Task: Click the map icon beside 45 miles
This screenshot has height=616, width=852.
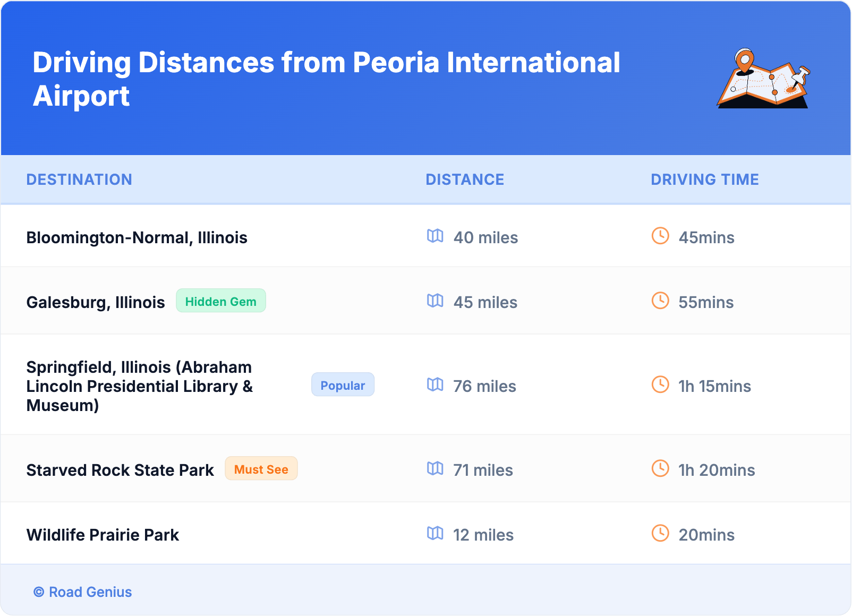Action: (435, 301)
